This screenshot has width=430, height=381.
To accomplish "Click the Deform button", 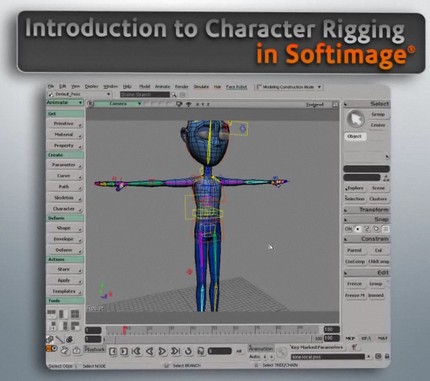I will [x=64, y=250].
